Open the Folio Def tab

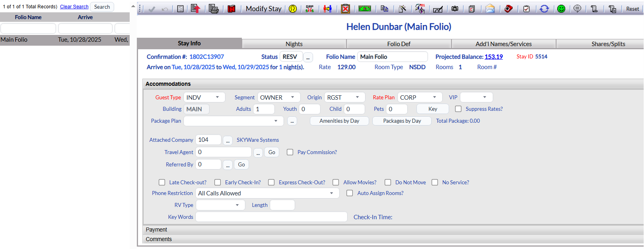click(x=399, y=44)
